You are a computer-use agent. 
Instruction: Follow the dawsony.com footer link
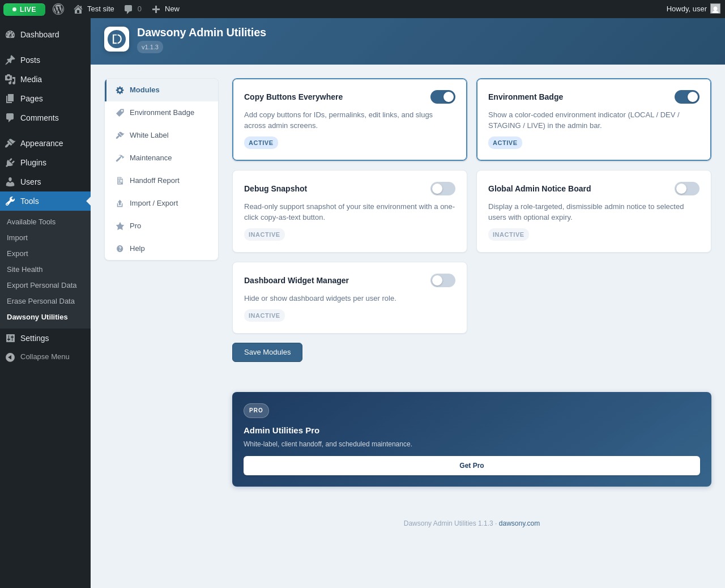coord(519,523)
